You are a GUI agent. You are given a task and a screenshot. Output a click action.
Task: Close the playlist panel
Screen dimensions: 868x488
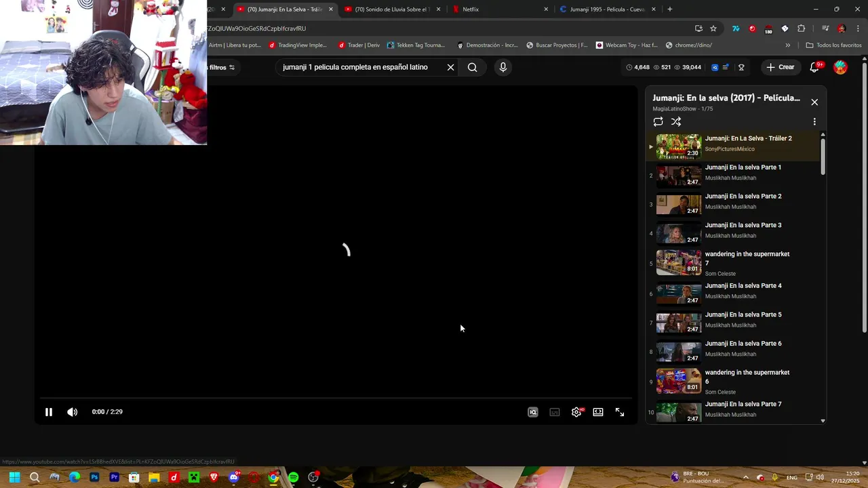tap(814, 102)
